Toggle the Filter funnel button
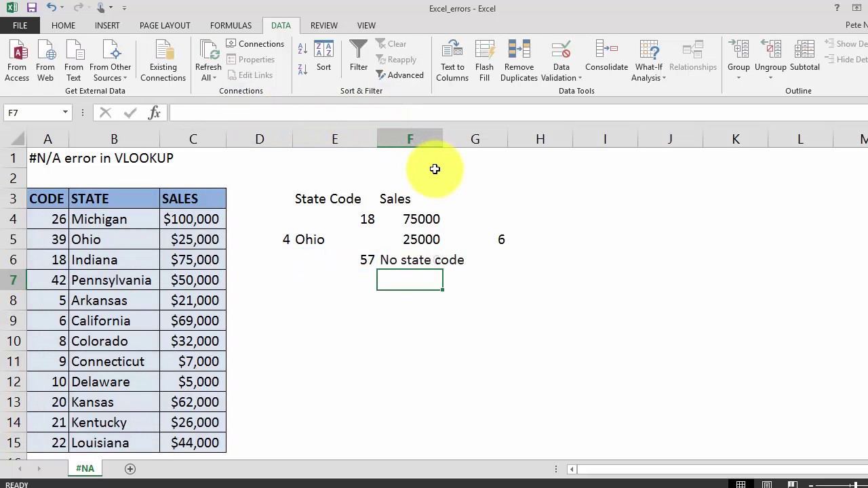The height and width of the screenshot is (488, 868). click(x=359, y=56)
